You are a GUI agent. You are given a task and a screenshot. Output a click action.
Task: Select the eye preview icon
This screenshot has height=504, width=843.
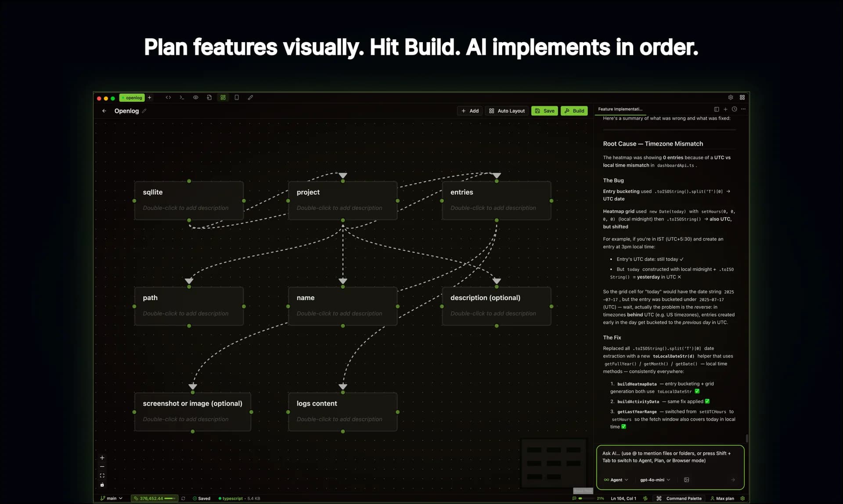pos(196,97)
